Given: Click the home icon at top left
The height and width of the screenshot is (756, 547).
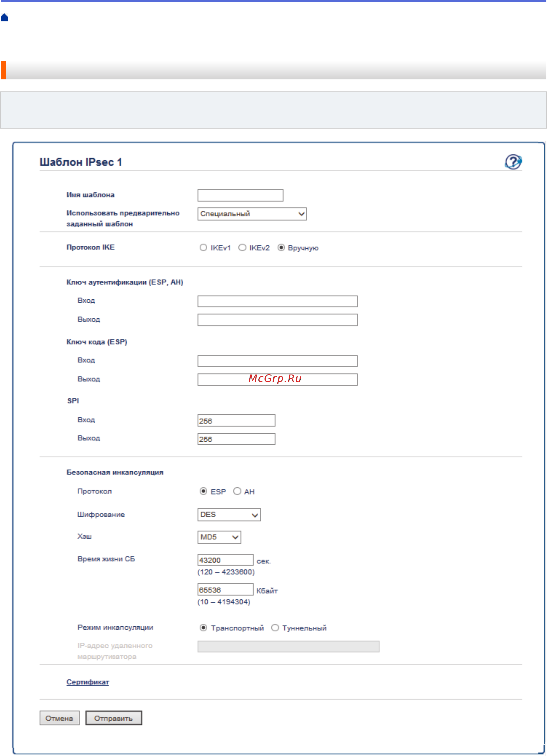Looking at the screenshot, I should click(x=4, y=17).
